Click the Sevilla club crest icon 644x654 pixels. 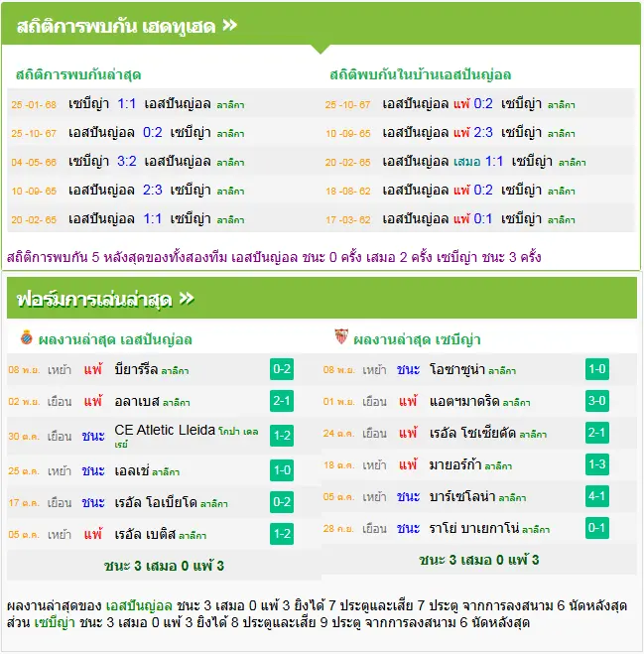click(341, 336)
